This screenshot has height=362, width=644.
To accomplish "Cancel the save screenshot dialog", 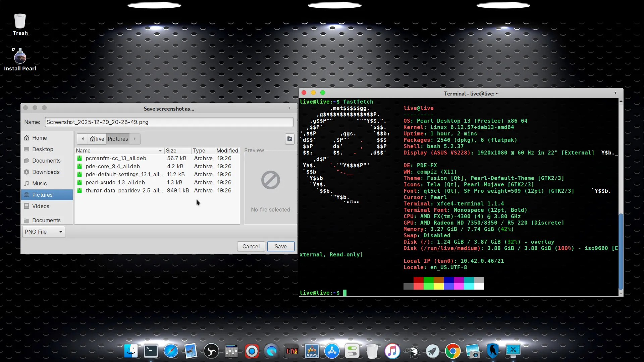I will pyautogui.click(x=251, y=246).
